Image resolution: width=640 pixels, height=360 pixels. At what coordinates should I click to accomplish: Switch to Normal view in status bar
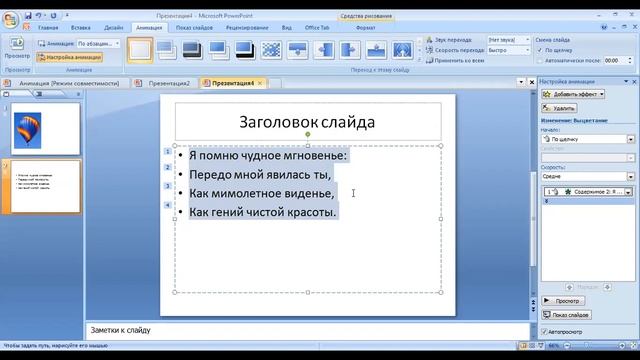pos(523,346)
